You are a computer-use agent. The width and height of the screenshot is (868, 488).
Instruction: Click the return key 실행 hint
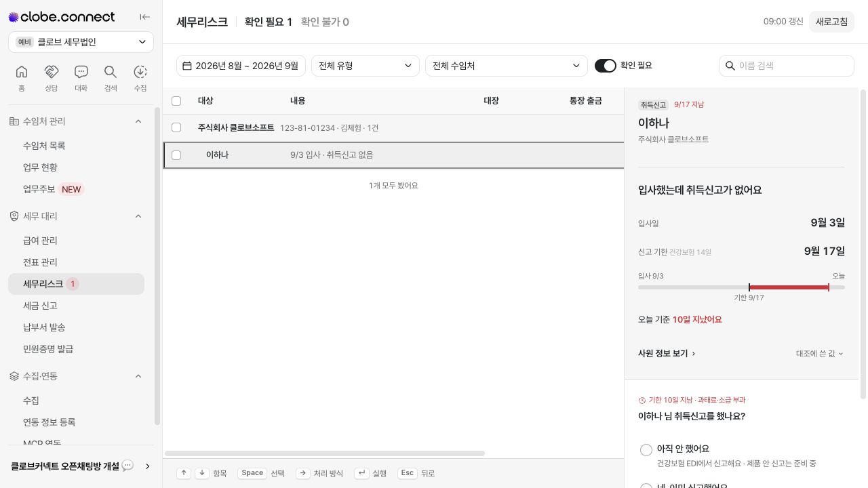[x=362, y=473]
